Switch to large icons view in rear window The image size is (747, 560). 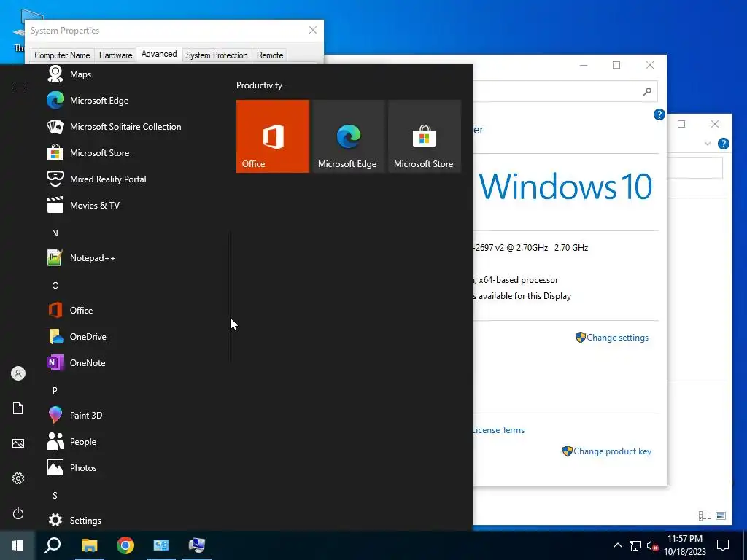[x=721, y=516]
